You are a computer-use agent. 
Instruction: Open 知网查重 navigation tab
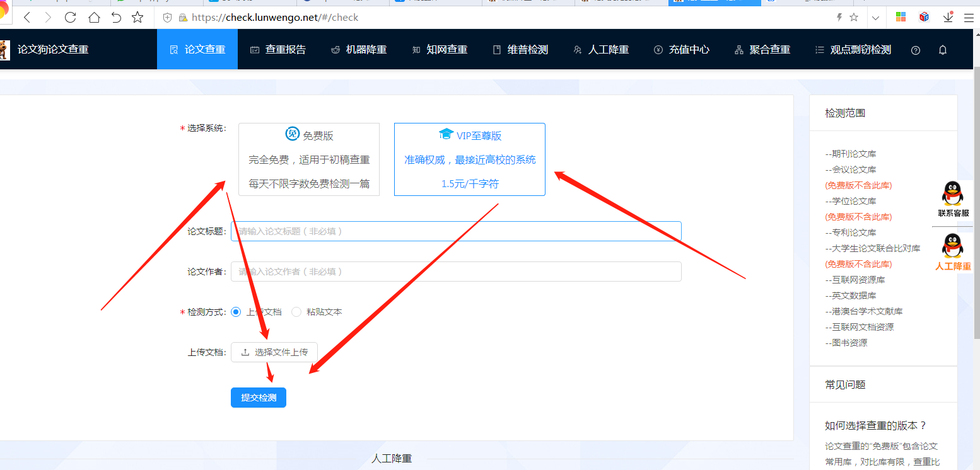click(x=440, y=49)
